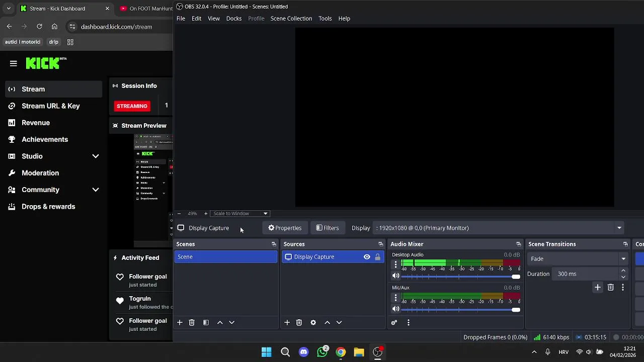Open Discord from taskbar
The height and width of the screenshot is (362, 644).
(303, 352)
